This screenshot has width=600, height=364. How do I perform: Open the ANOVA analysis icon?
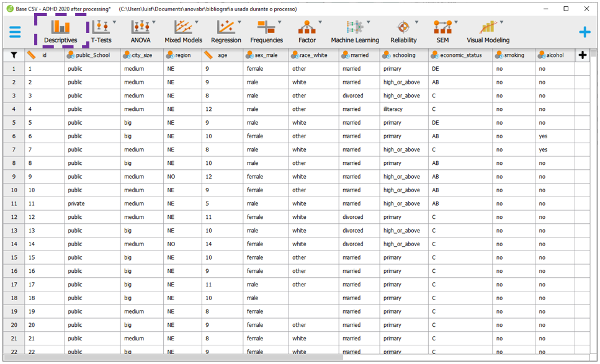[140, 31]
